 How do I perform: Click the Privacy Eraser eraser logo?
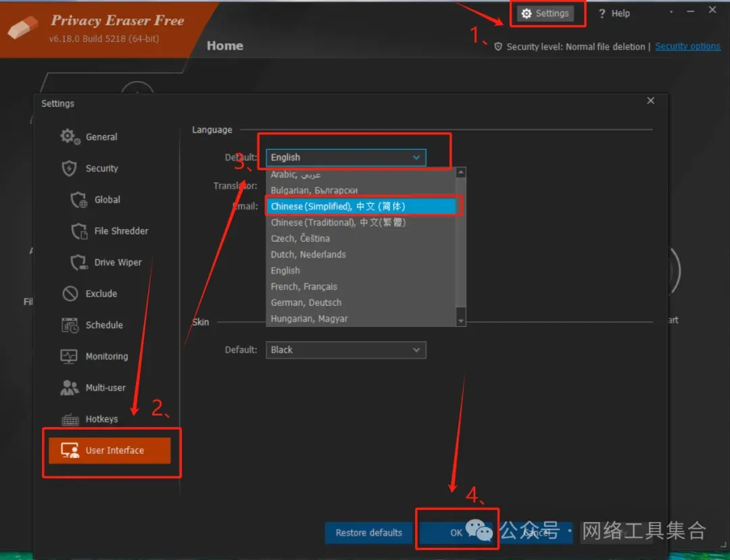tap(23, 28)
